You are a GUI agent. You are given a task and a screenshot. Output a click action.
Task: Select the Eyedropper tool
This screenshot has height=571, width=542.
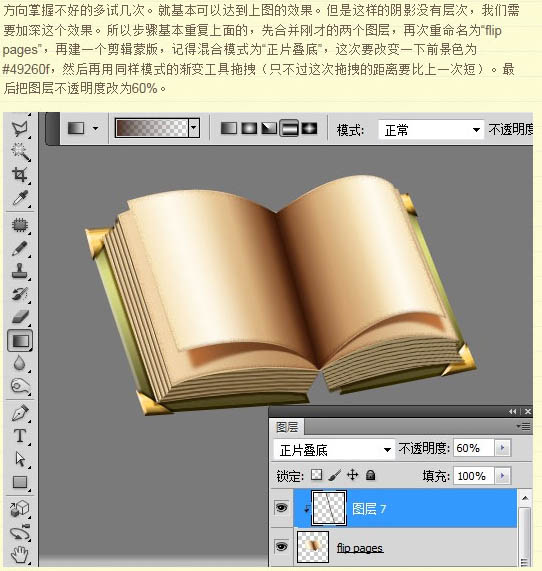click(19, 198)
